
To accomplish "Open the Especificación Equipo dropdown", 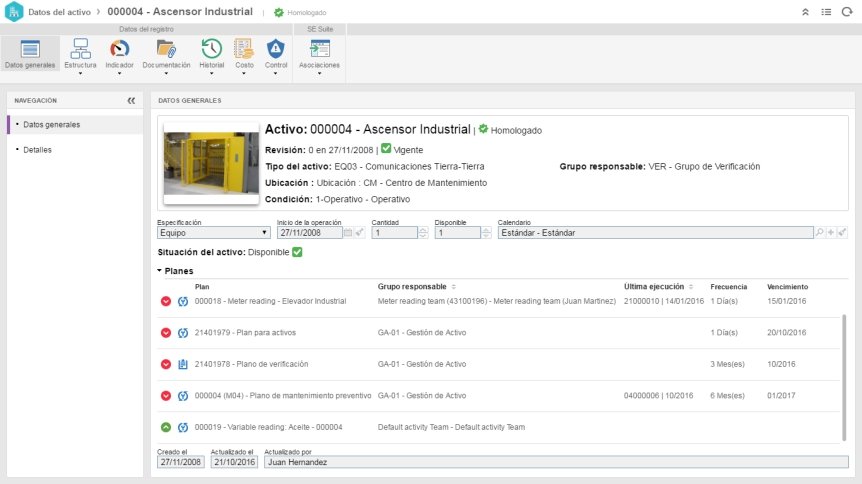I will coord(213,233).
